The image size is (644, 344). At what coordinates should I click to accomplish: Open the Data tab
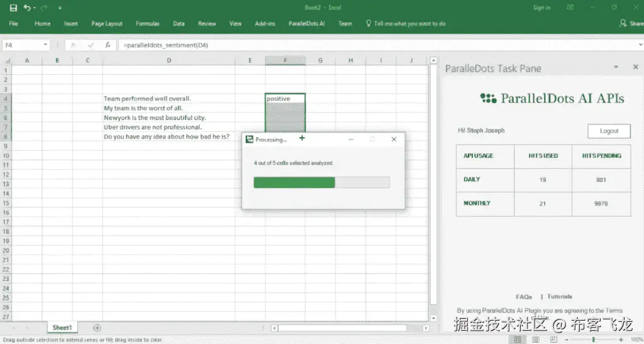179,24
